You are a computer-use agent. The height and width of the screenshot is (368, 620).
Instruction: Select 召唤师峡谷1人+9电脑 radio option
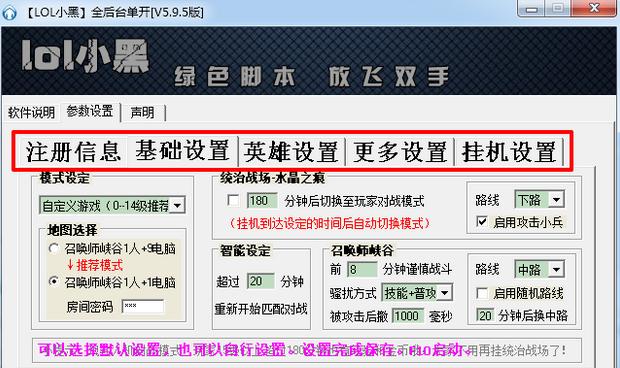53,248
